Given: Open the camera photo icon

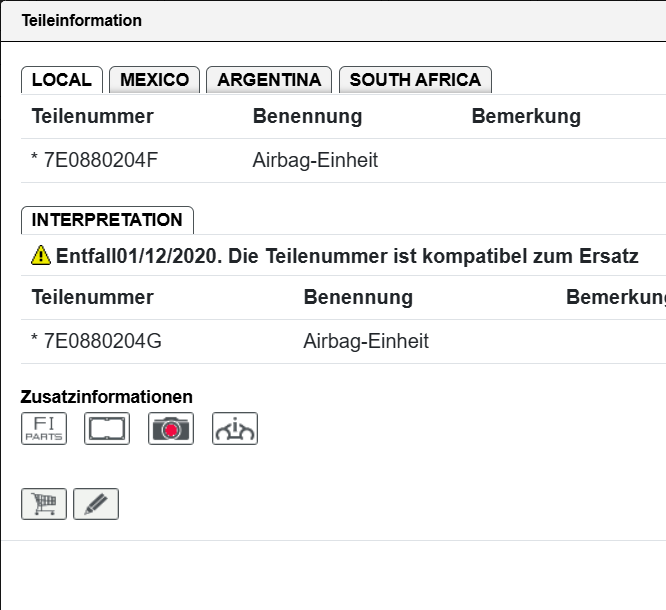Looking at the screenshot, I should [171, 428].
